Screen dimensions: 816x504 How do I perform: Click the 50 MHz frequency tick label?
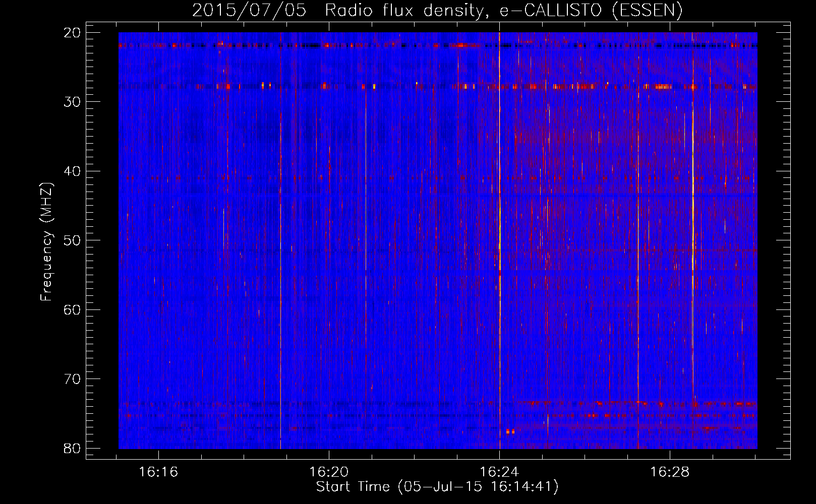[72, 240]
